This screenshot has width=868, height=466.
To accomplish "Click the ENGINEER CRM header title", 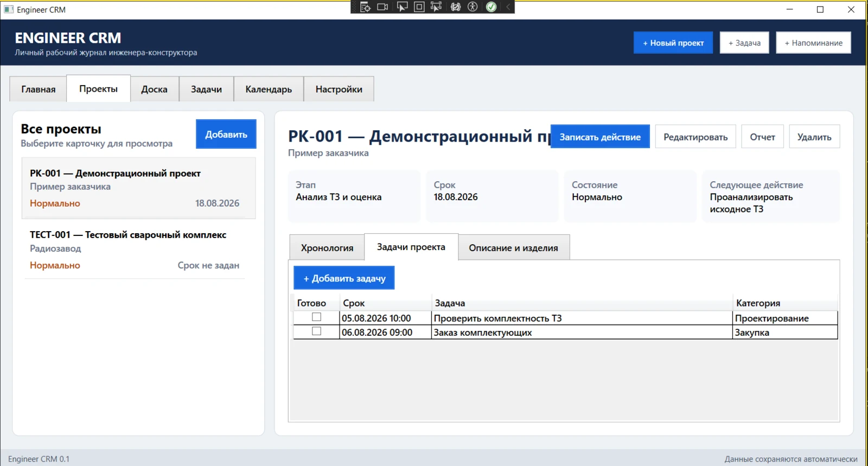I will click(68, 38).
